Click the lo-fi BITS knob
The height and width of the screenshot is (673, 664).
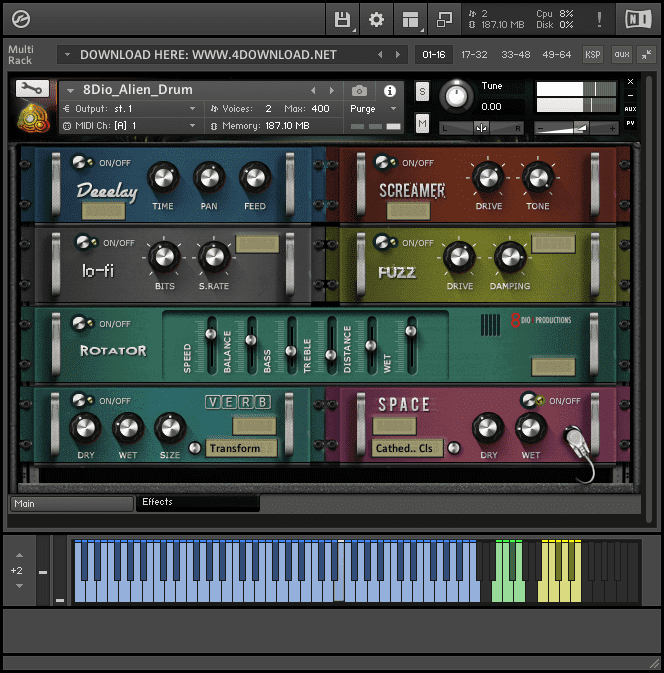(x=164, y=257)
